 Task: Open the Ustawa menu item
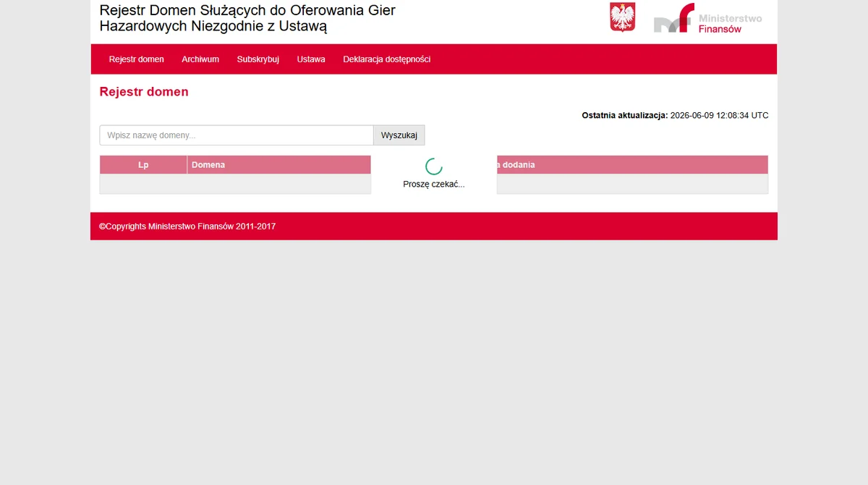tap(311, 59)
